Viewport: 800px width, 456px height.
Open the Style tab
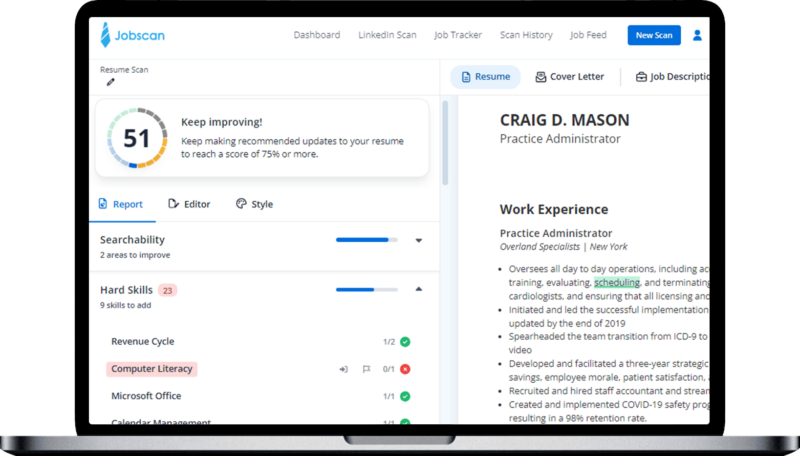pos(255,204)
